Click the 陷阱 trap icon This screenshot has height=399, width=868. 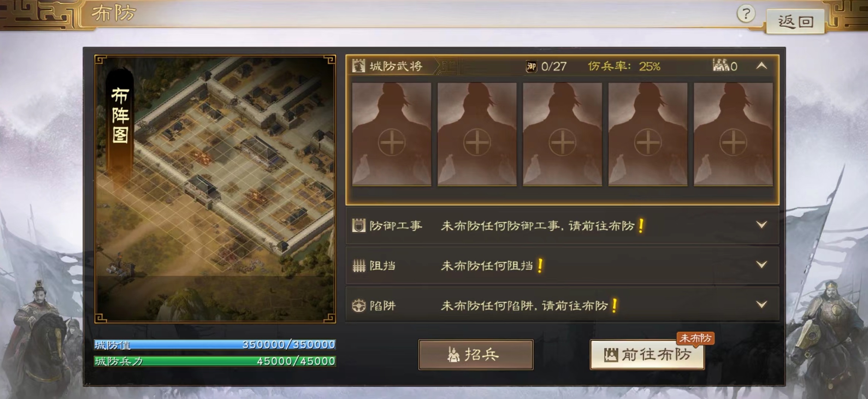click(359, 305)
